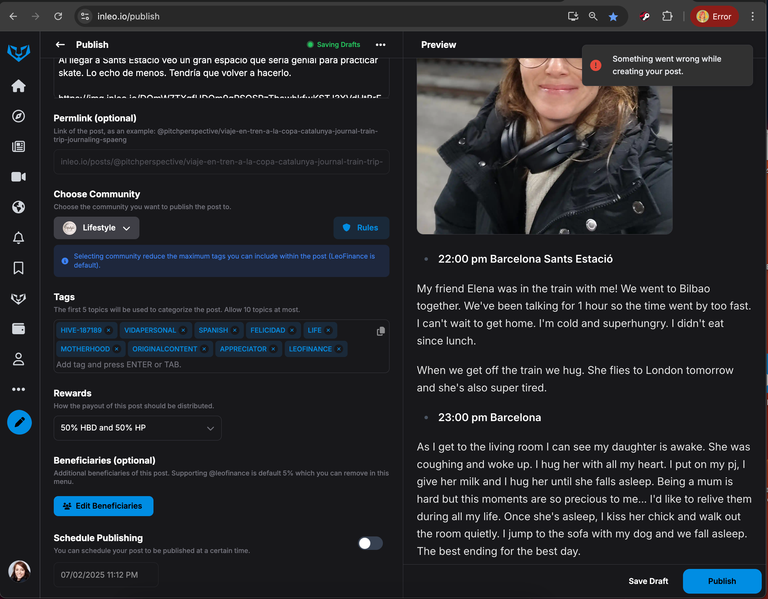Open the Chrome three-dot menu
Screen dimensions: 768x599
(753, 16)
